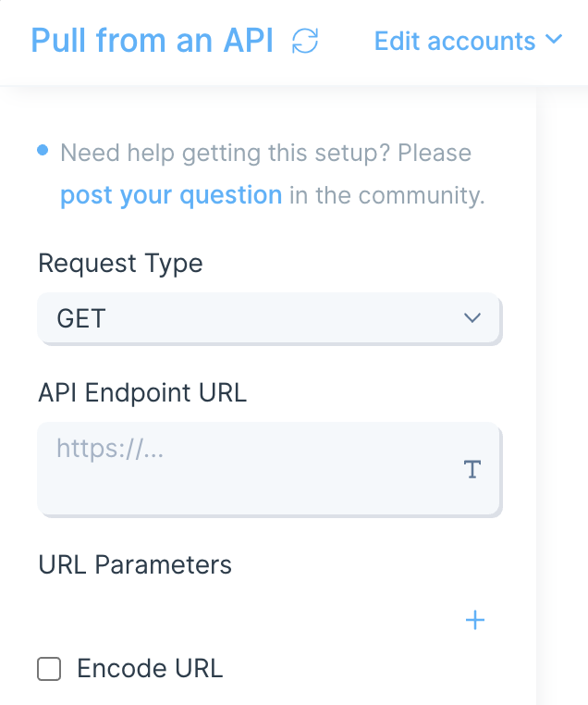The image size is (588, 705).
Task: Expand the Edit accounts menu
Action: pyautogui.click(x=468, y=41)
